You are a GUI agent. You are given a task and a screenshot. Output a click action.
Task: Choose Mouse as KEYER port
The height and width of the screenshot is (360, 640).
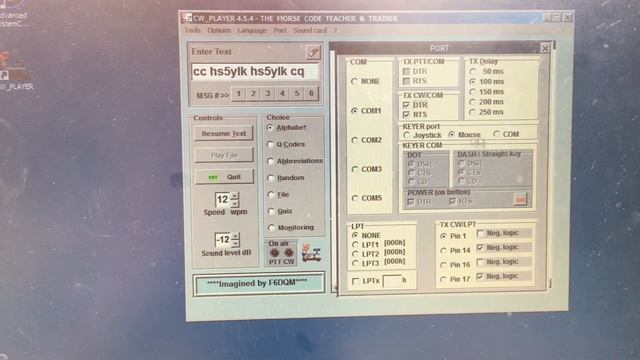point(464,135)
